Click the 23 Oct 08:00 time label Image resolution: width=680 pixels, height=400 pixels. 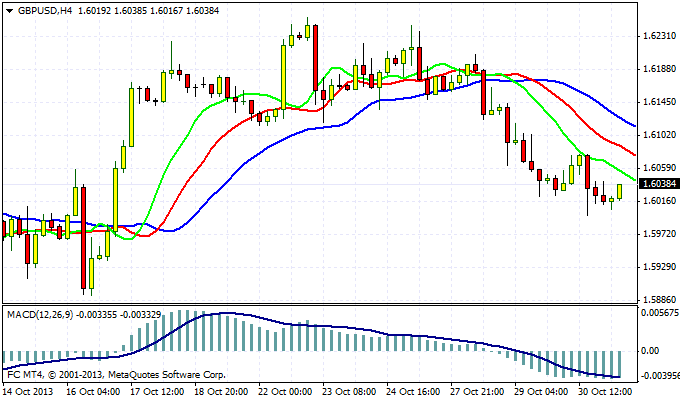350,392
